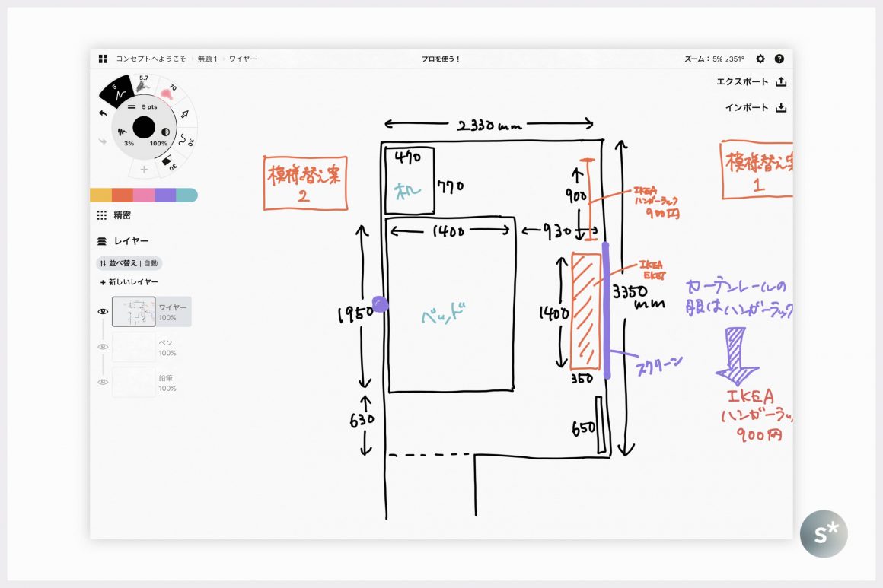Image resolution: width=883 pixels, height=588 pixels.
Task: Select the 鉛筆 layer thumbnail
Action: pyautogui.click(x=133, y=382)
